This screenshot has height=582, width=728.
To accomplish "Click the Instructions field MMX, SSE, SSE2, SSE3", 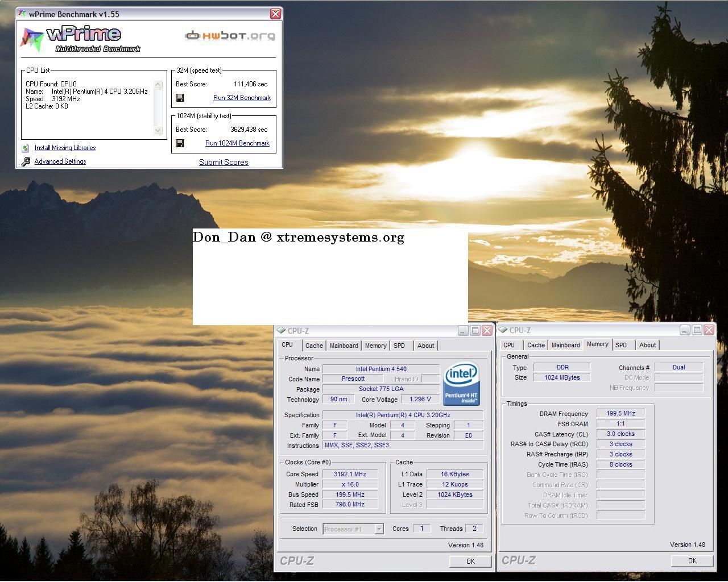I will (x=403, y=445).
